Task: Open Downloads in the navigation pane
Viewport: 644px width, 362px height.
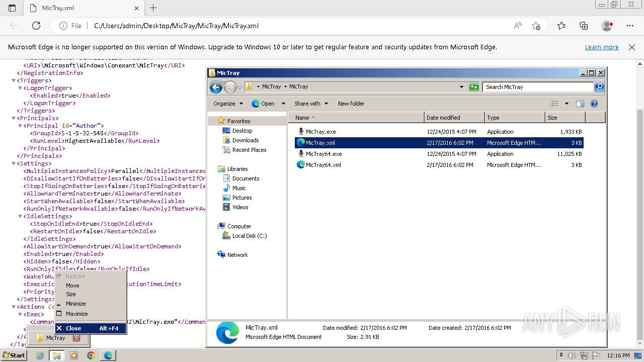Action: [x=246, y=140]
